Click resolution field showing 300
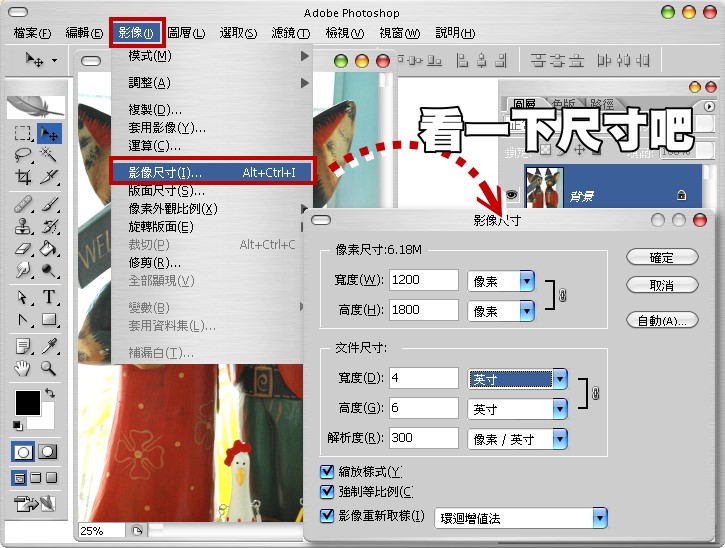The width and height of the screenshot is (725, 548). coord(424,438)
